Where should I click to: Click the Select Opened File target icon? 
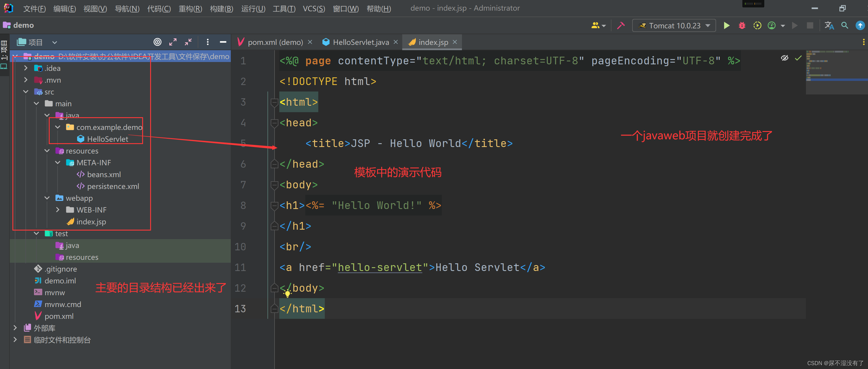pyautogui.click(x=157, y=42)
